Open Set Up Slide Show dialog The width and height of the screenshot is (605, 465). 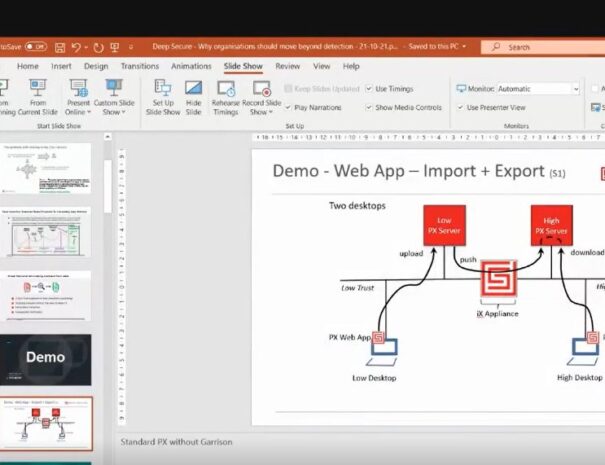click(x=163, y=97)
